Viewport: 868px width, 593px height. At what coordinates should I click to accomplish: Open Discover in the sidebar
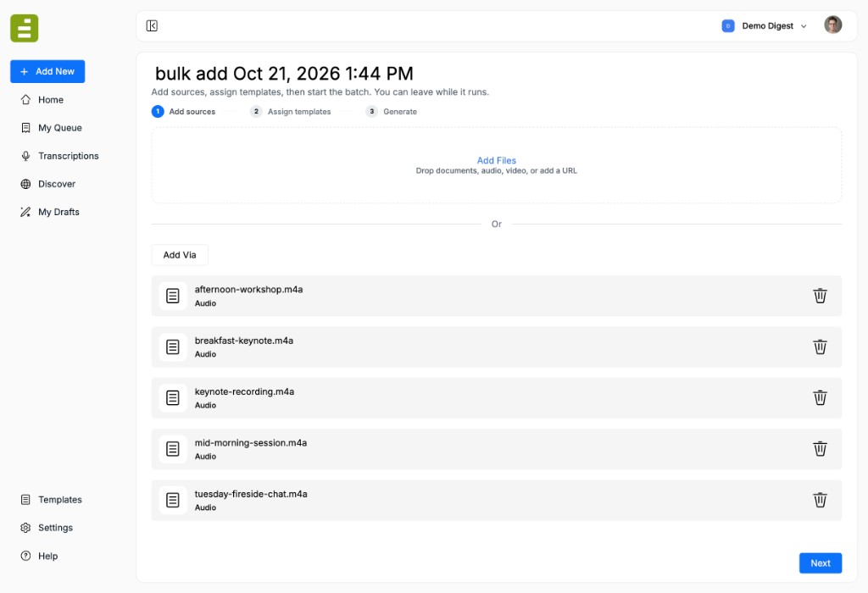pos(57,184)
